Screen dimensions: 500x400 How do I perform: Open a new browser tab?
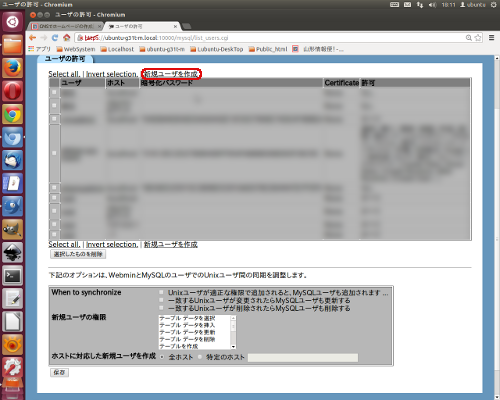click(x=187, y=26)
